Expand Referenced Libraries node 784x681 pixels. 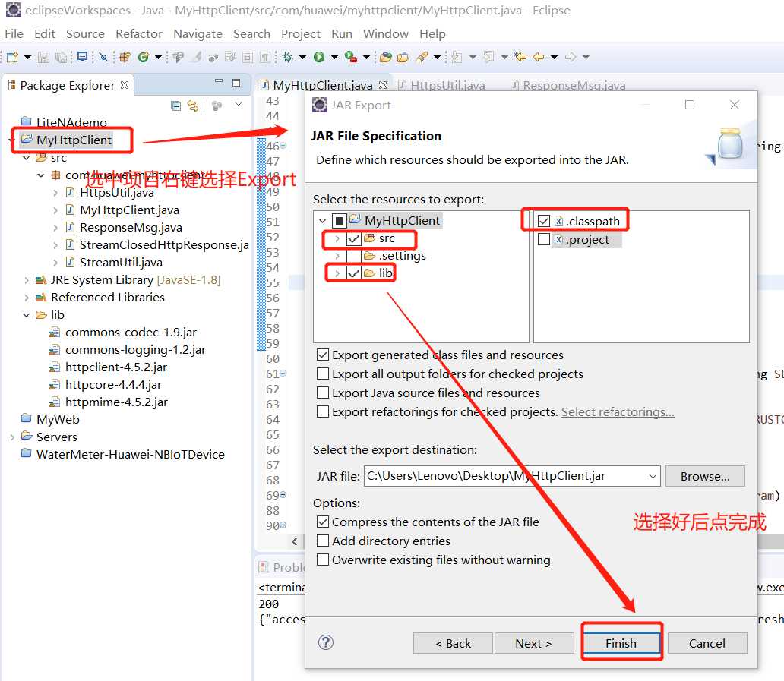(x=26, y=298)
